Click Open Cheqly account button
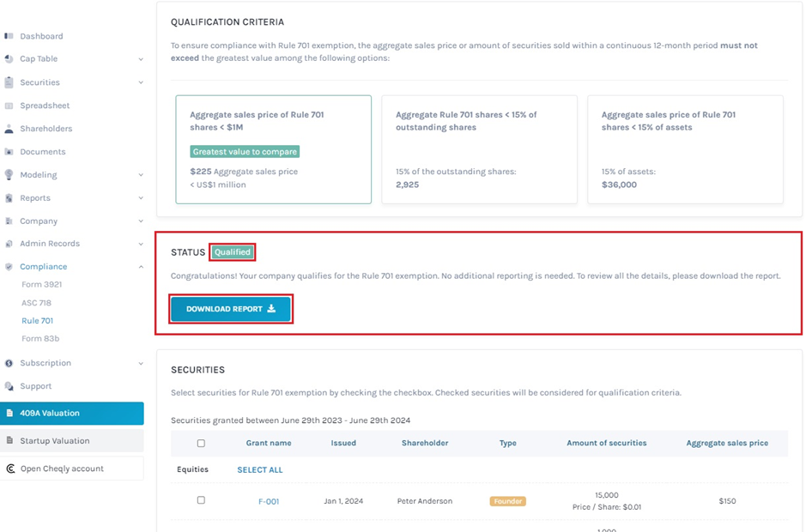The width and height of the screenshot is (806, 532). click(72, 469)
